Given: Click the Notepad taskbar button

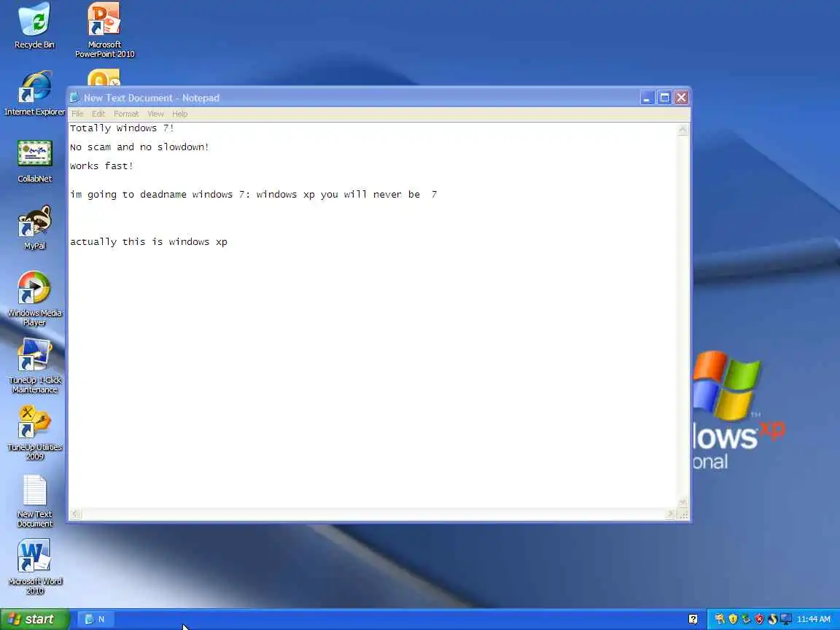Looking at the screenshot, I should [96, 619].
